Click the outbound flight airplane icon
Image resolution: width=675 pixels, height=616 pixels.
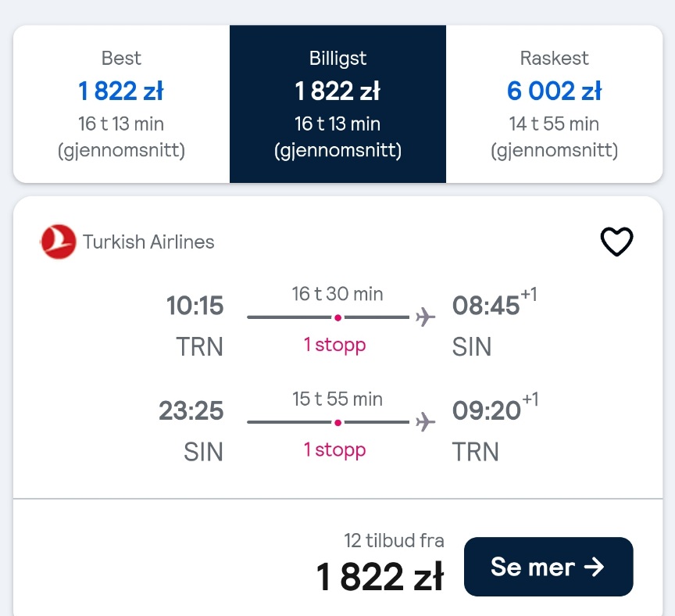pos(425,317)
